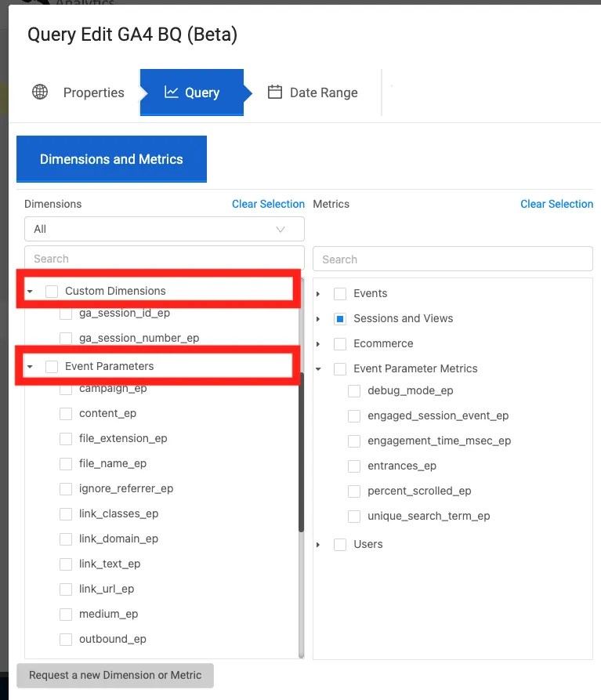Select the Dimensions and Metrics button
This screenshot has height=700, width=601.
110,158
